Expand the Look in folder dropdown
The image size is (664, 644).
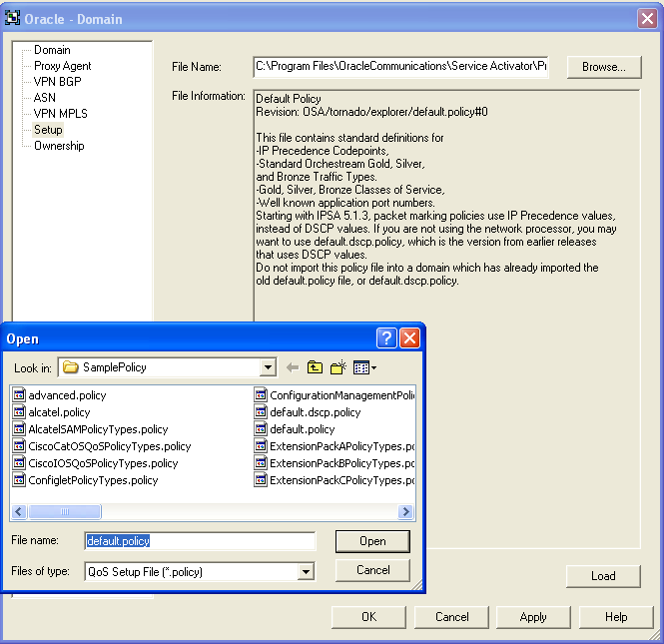tap(268, 367)
